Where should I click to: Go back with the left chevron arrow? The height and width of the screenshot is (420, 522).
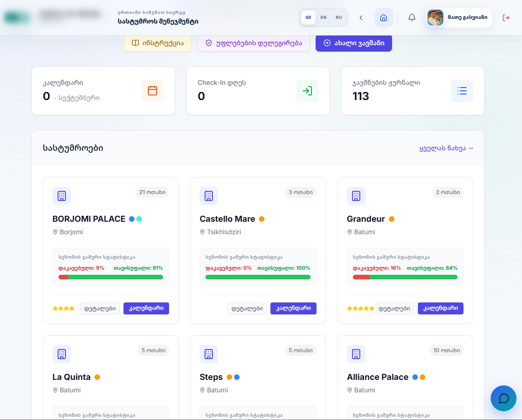click(x=361, y=18)
